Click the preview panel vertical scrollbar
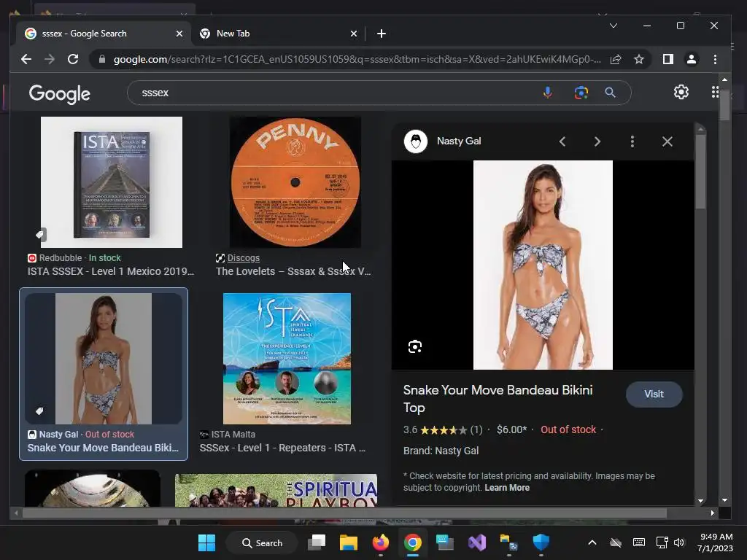Screen dimensions: 747x560 pyautogui.click(x=700, y=171)
